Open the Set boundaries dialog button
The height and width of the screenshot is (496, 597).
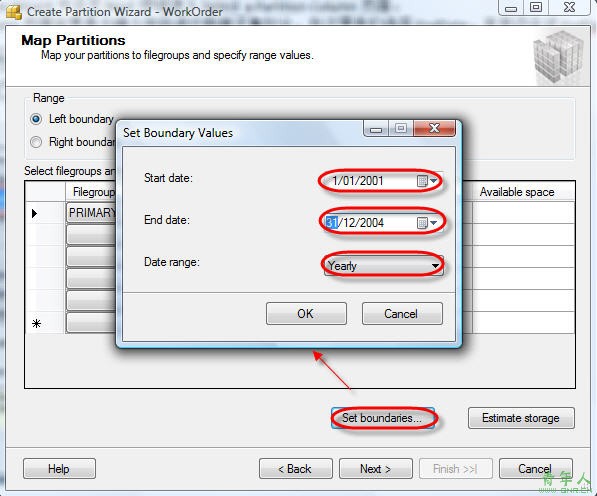[383, 418]
